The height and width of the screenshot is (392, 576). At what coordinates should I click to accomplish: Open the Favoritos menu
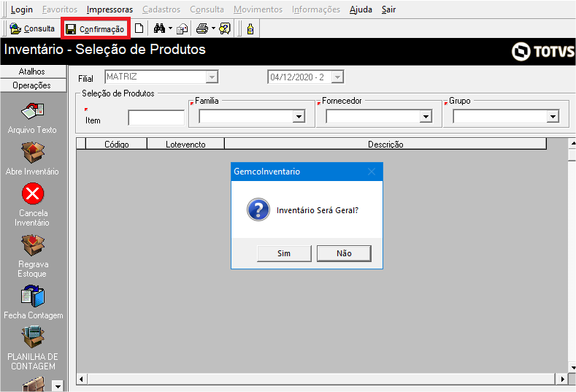point(60,9)
